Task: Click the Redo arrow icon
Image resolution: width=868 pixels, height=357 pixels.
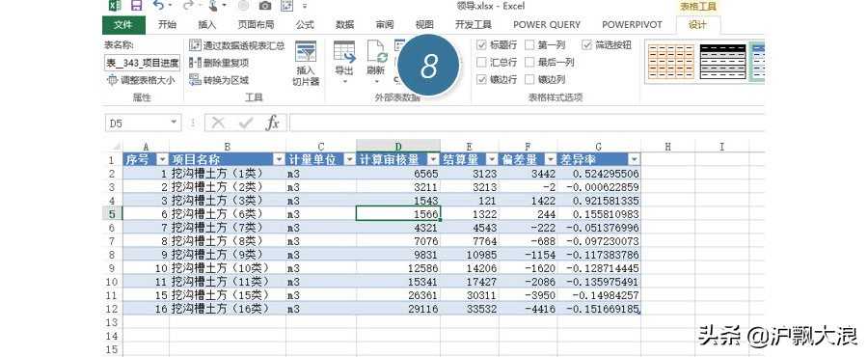Action: click(188, 6)
